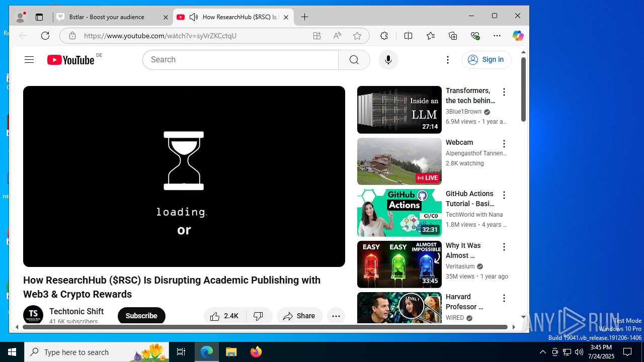Toggle Edge split screen
Viewport: 644px width, 362px height.
[408, 36]
